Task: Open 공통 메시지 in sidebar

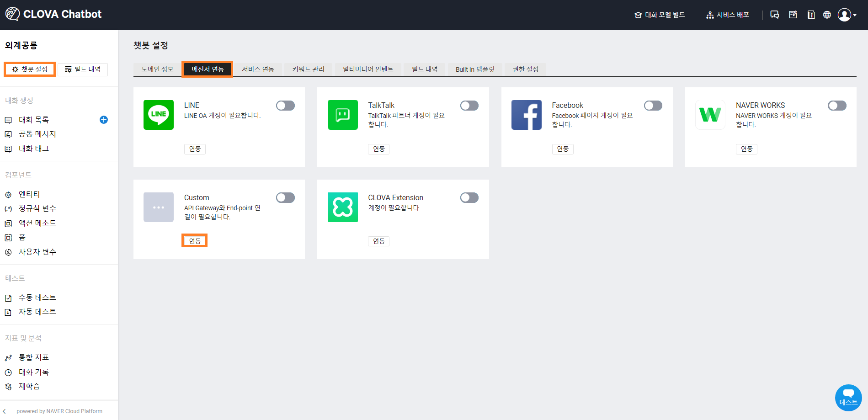Action: [x=37, y=134]
